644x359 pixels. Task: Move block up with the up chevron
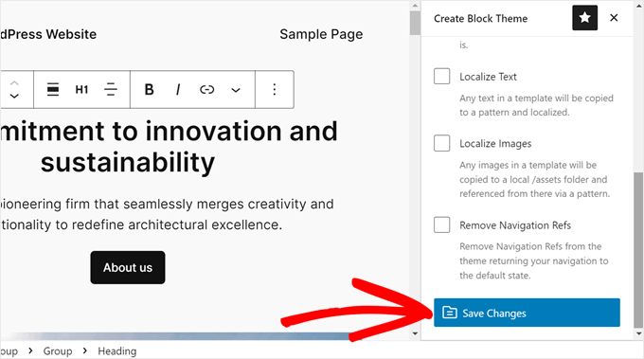(x=14, y=83)
